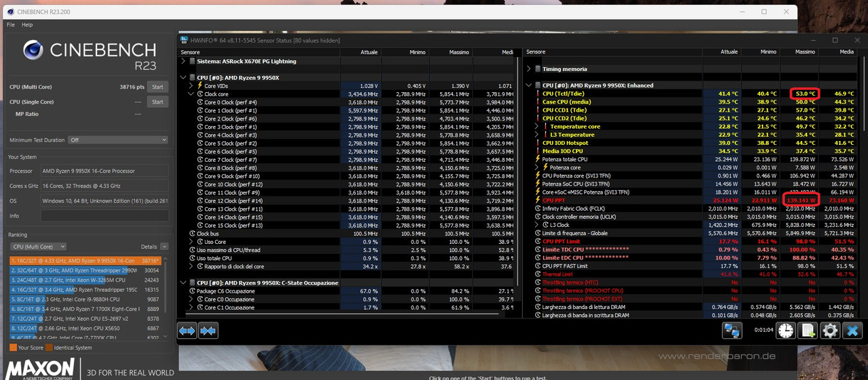The image size is (868, 380).
Task: Click the ranking list scroll up arrow
Action: (x=166, y=259)
